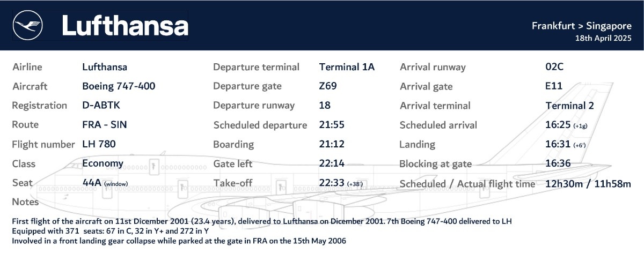Select the Frankfurt > Singapore route title
This screenshot has width=644, height=261.
(581, 26)
